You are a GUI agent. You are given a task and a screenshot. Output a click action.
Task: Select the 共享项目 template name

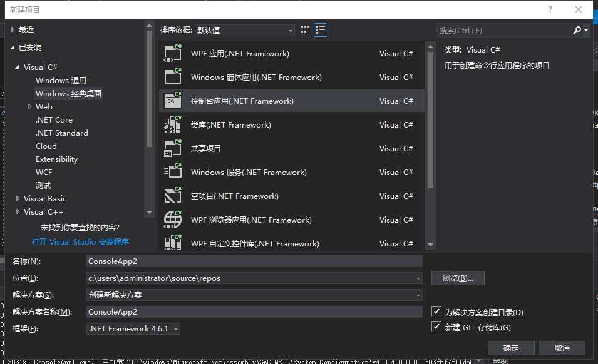pyautogui.click(x=205, y=148)
